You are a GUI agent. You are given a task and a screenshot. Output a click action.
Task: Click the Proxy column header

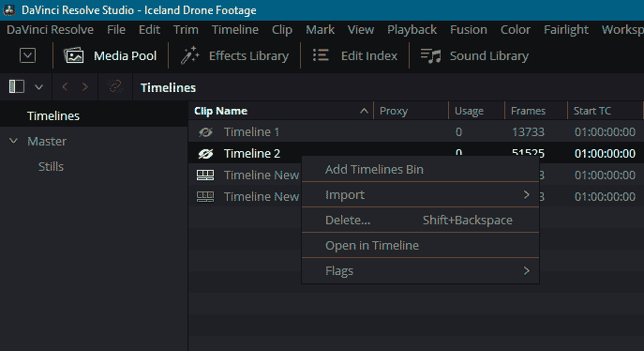394,111
